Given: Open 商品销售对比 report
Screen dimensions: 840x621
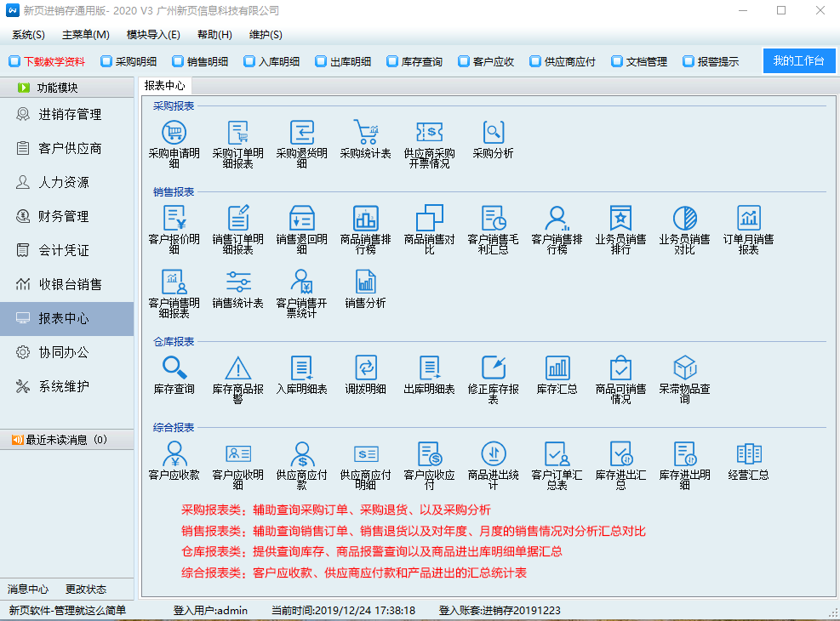Looking at the screenshot, I should (429, 218).
